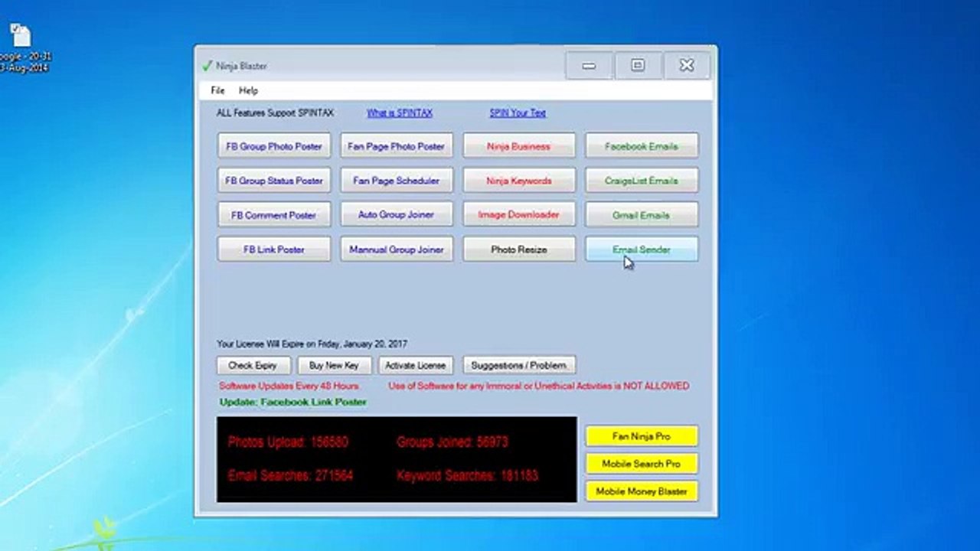Click 'ALL Features Support SPINTAX' text
Screen dimensions: 980x551
[276, 112]
